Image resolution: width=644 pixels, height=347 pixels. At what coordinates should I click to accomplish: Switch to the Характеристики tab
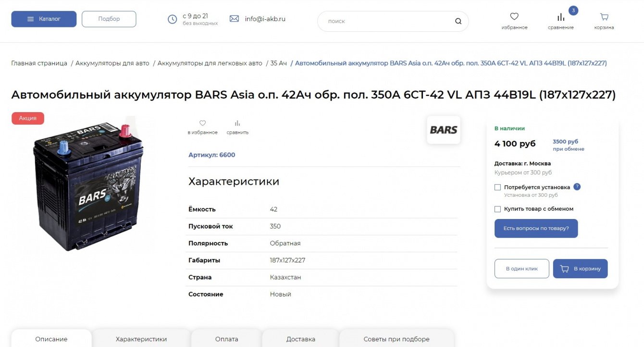tap(141, 338)
